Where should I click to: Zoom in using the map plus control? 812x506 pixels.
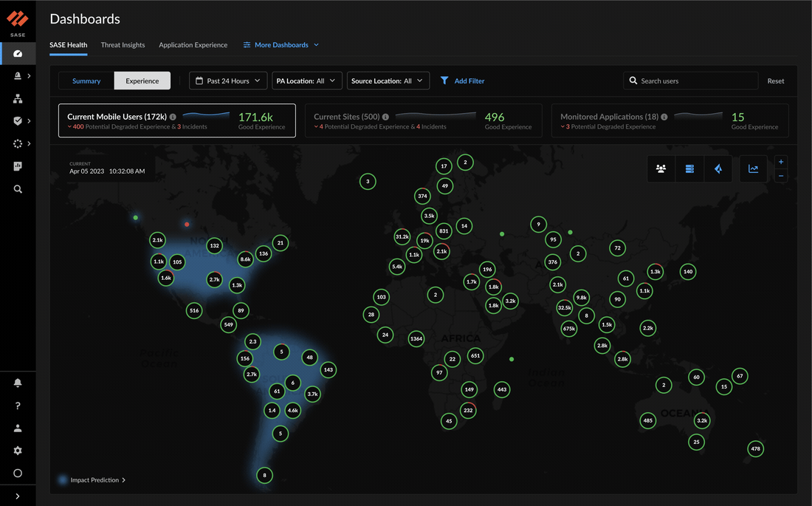(x=781, y=161)
